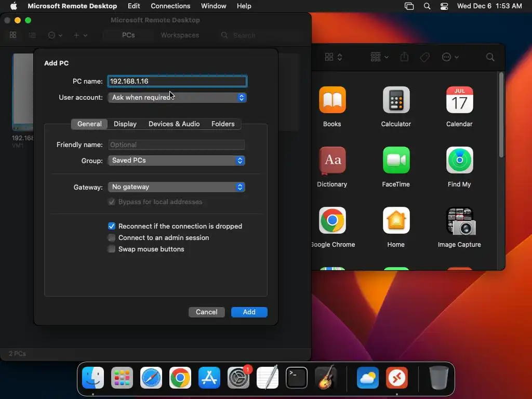
Task: Open the Image Capture app icon
Action: point(462,221)
